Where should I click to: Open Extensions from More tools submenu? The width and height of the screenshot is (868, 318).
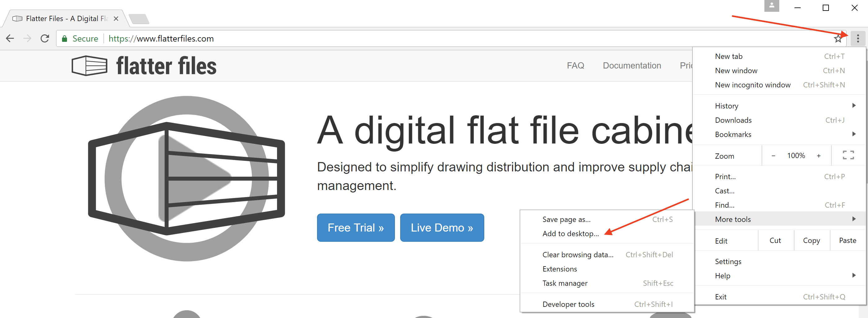[x=607, y=269]
